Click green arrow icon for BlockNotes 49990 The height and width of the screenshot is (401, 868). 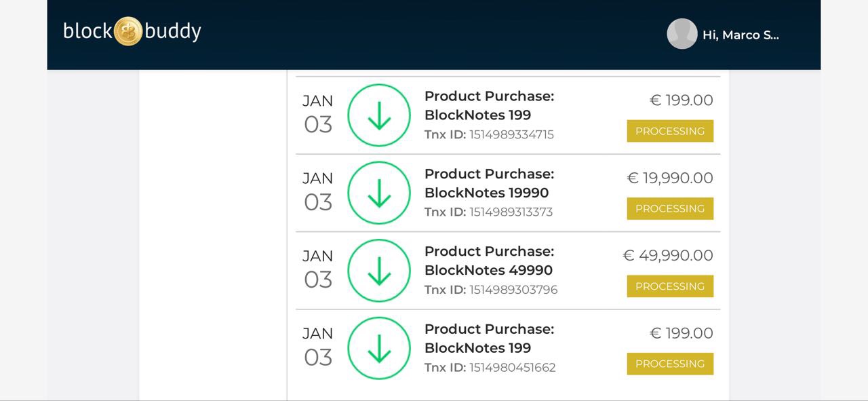pos(379,271)
